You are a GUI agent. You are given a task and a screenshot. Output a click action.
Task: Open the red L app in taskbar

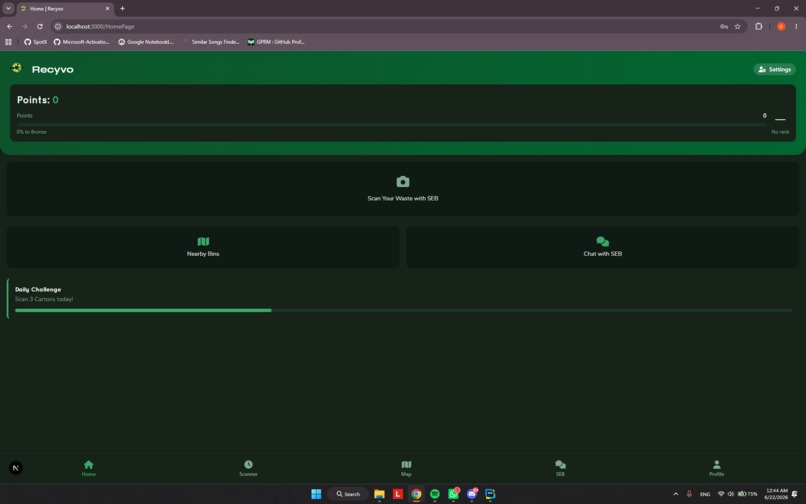[398, 494]
